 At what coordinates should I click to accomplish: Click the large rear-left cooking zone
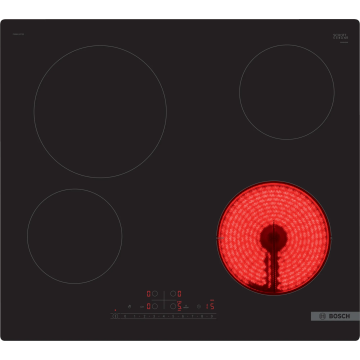100,111
